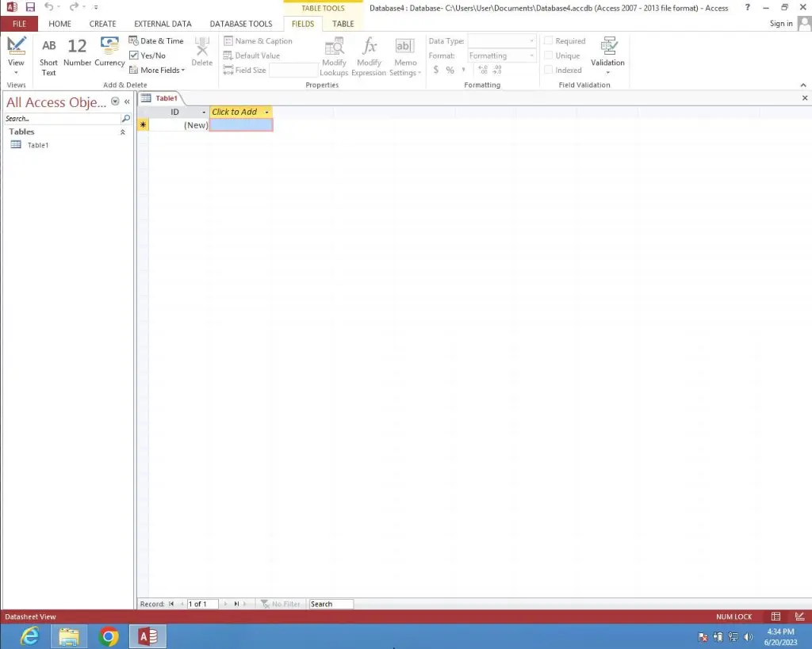Image resolution: width=812 pixels, height=649 pixels.
Task: Click the Short Text field type icon
Action: click(x=48, y=55)
